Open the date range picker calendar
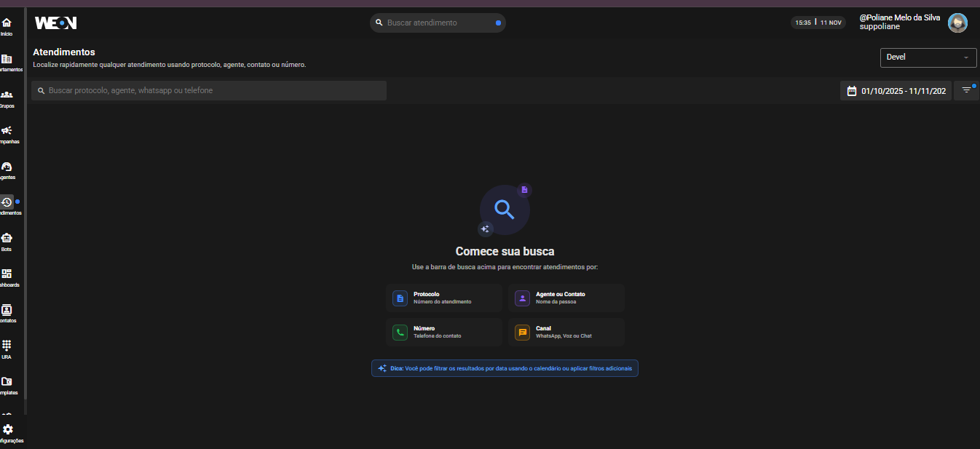 tap(896, 91)
